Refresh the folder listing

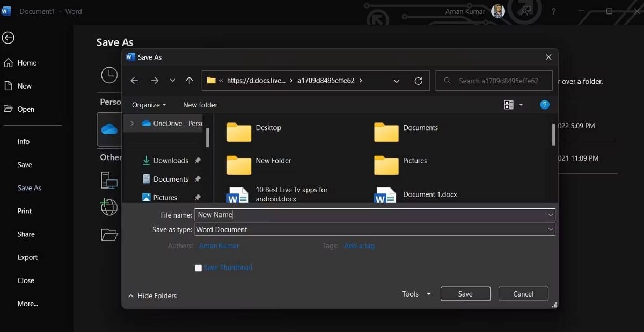[419, 81]
